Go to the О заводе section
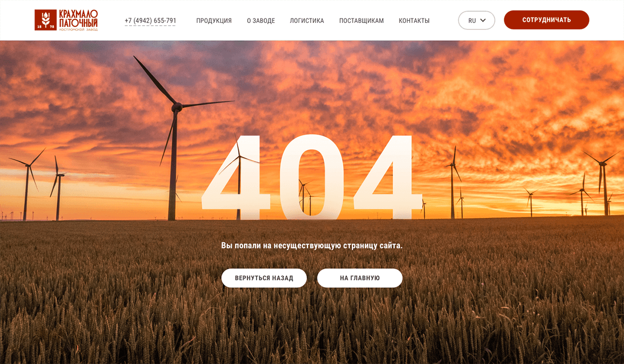The width and height of the screenshot is (624, 364). [x=261, y=21]
